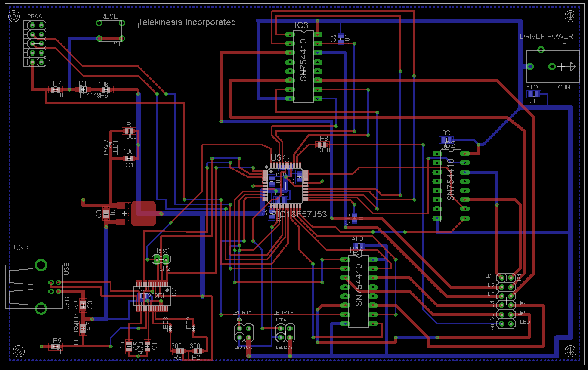The image size is (588, 370).
Task: Select diode D1 1N4148
Action: click(82, 89)
